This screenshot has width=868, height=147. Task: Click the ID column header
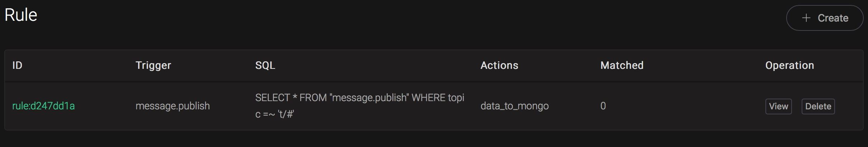click(17, 65)
